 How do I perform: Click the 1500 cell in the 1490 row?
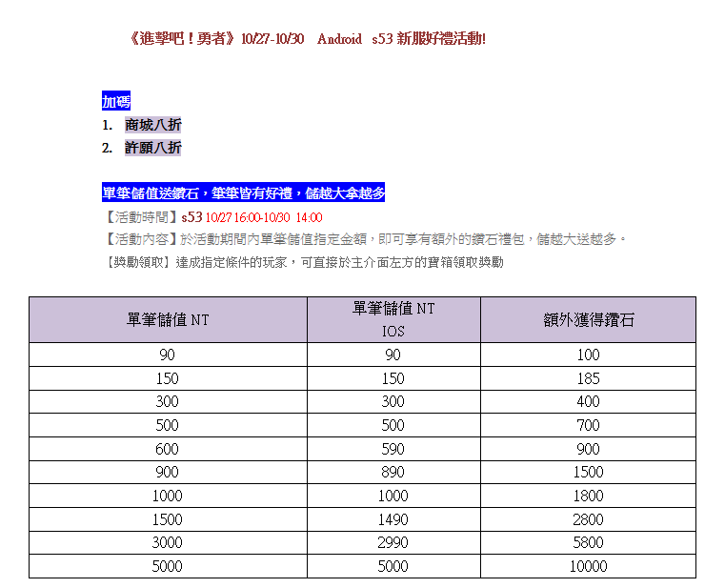tap(168, 519)
